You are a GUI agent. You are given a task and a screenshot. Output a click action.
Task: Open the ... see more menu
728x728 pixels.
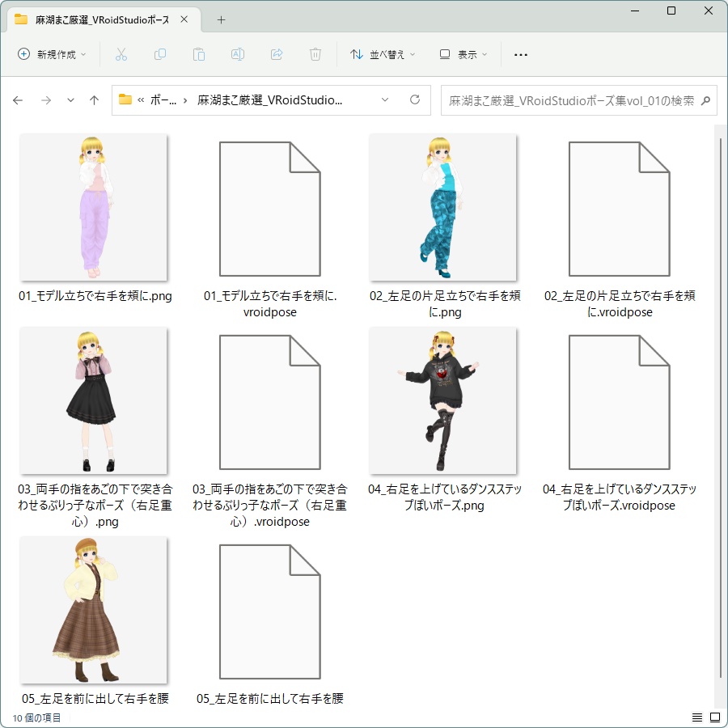pyautogui.click(x=520, y=54)
